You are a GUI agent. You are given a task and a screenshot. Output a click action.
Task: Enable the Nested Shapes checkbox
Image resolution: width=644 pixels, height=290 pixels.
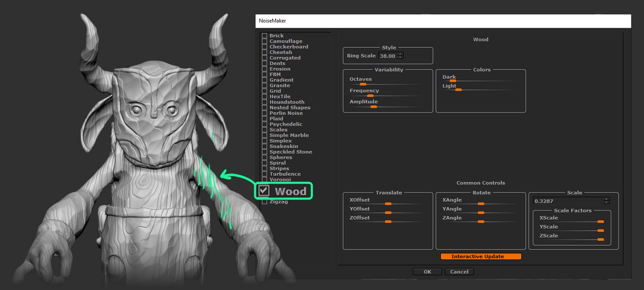(265, 108)
